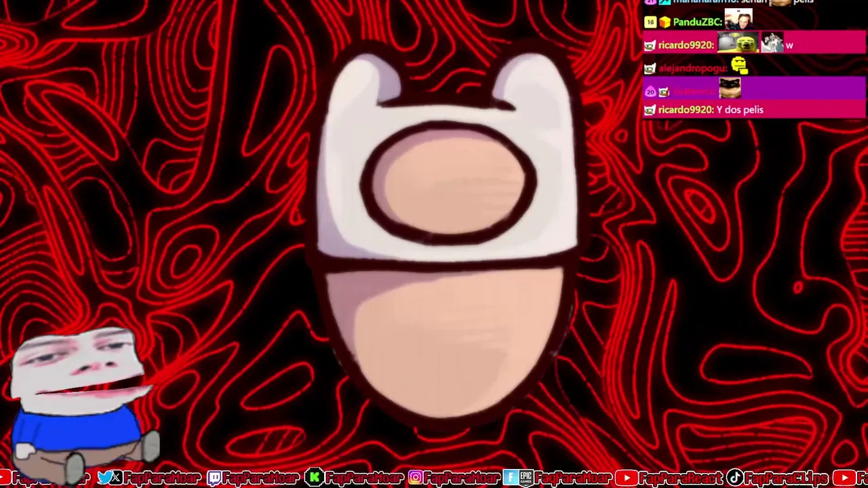Click the Twitter bird icon in the ticker
The image size is (868, 488).
104,478
